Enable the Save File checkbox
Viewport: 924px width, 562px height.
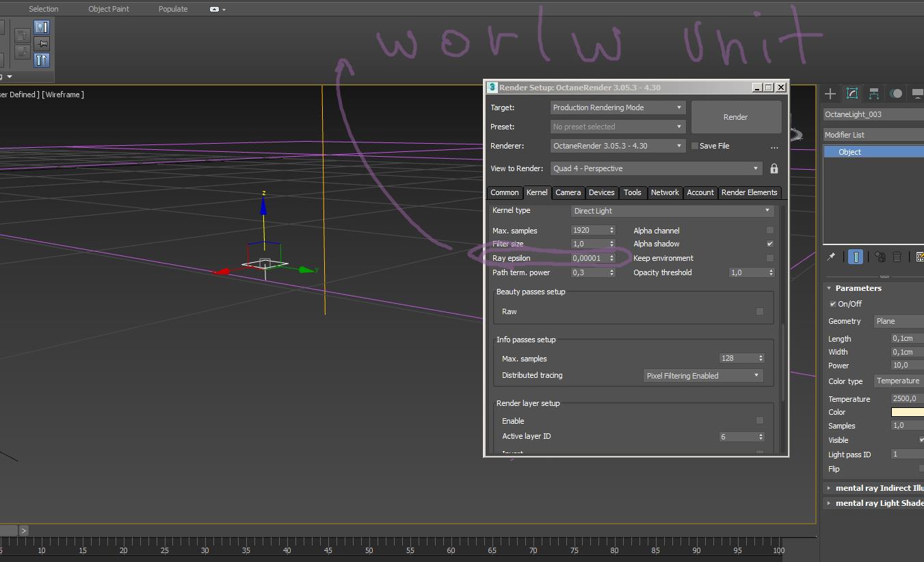pyautogui.click(x=695, y=146)
